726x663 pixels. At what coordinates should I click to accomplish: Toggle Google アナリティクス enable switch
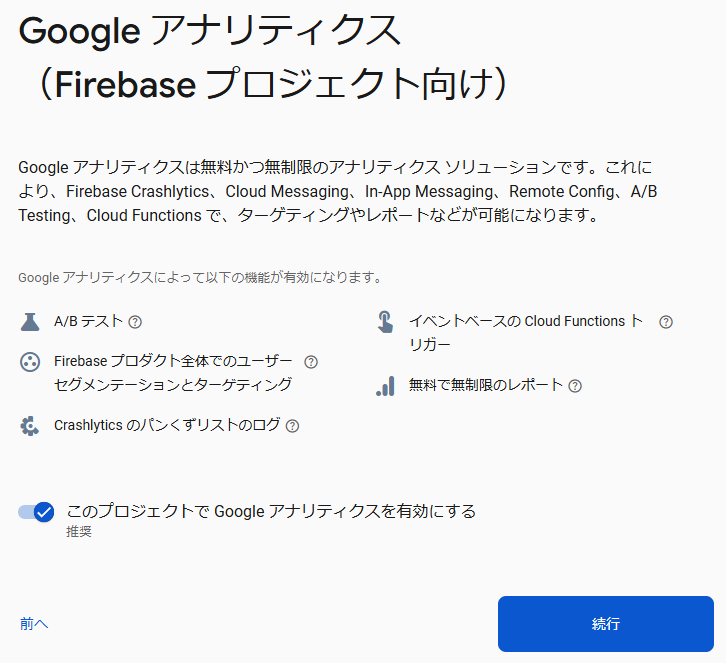(36, 512)
